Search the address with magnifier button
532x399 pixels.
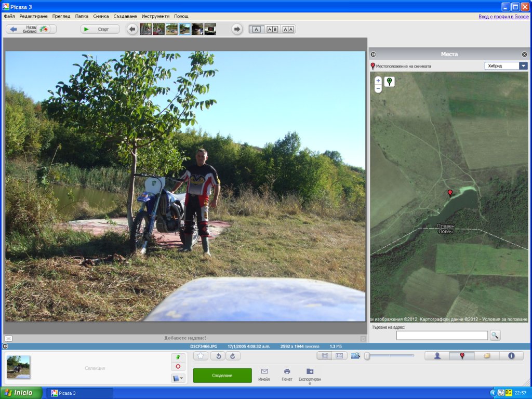495,335
